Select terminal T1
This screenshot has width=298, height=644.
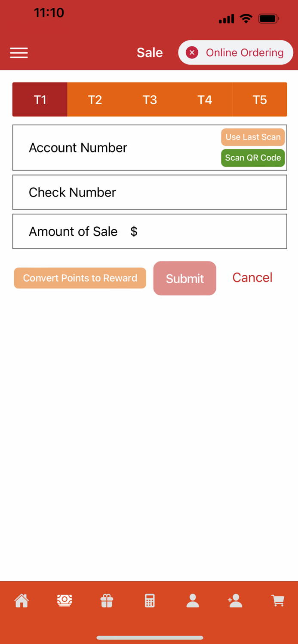point(40,99)
